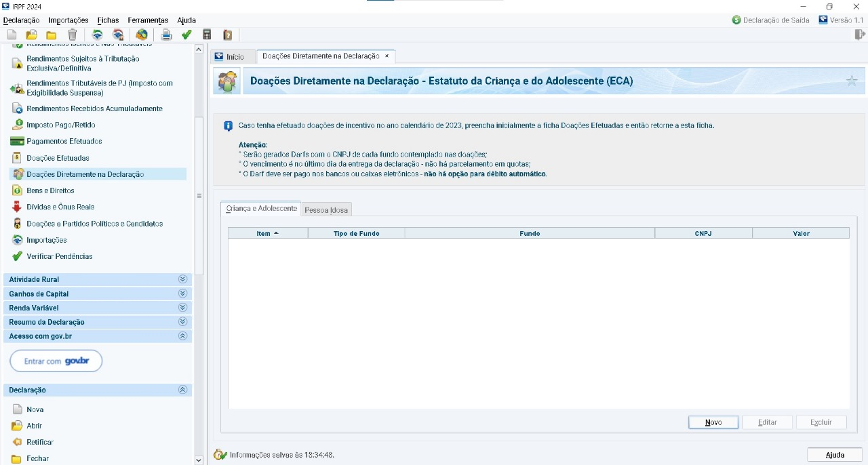Click the trash icon in the toolbar
Image resolution: width=868 pixels, height=465 pixels.
(x=72, y=35)
